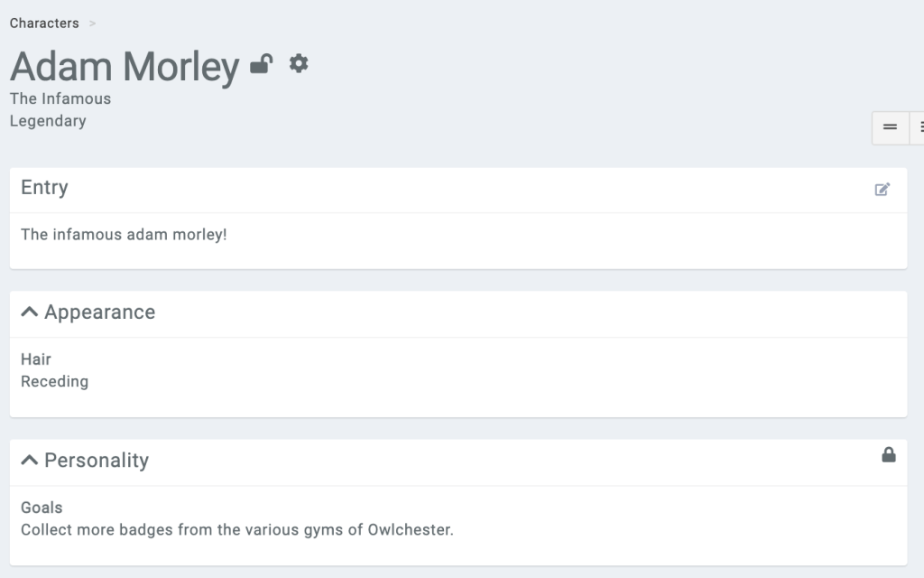
Task: Click the Entry panel heading
Action: tap(44, 187)
